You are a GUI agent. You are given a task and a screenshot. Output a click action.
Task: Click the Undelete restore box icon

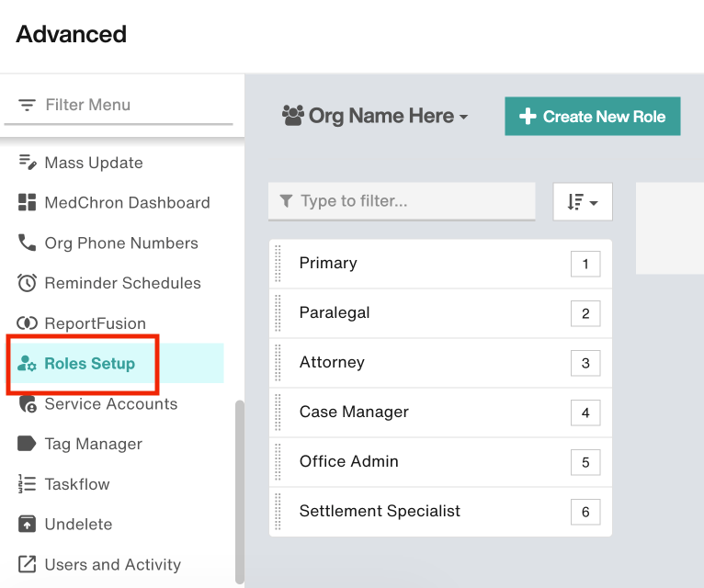coord(27,524)
